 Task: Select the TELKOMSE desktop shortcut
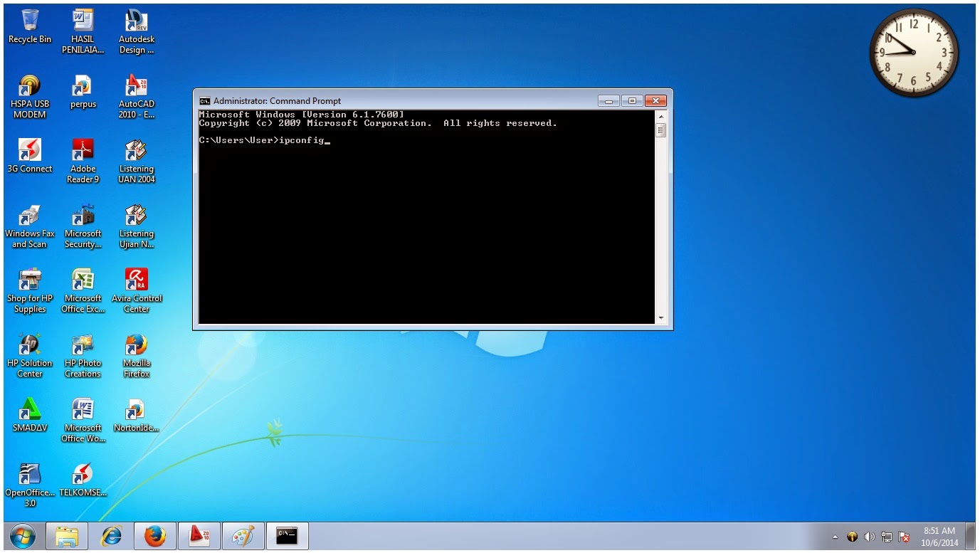click(x=83, y=480)
